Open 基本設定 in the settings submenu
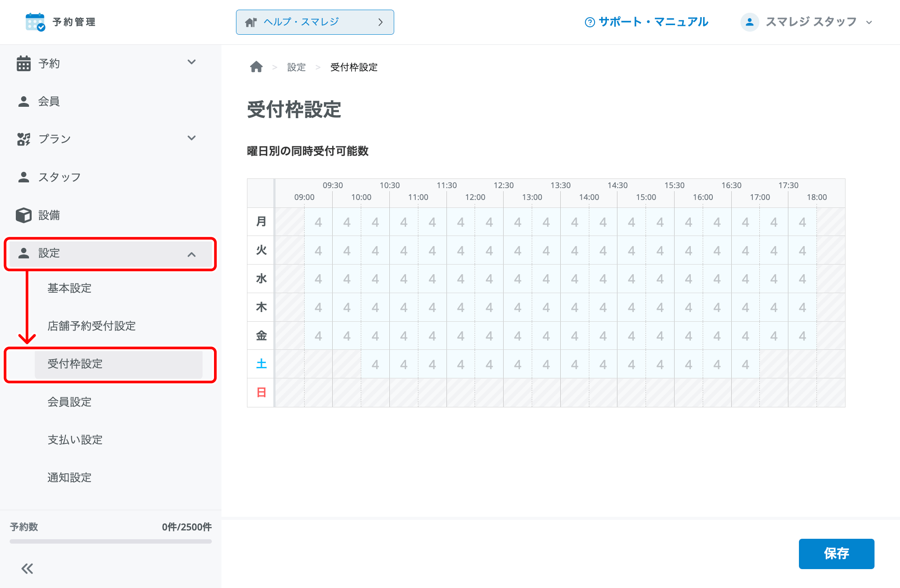The width and height of the screenshot is (900, 588). click(69, 288)
